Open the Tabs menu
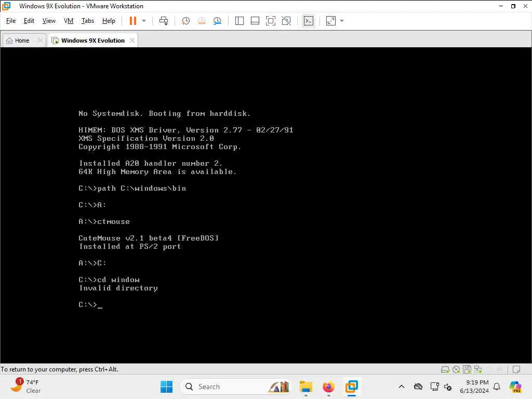 click(x=87, y=21)
